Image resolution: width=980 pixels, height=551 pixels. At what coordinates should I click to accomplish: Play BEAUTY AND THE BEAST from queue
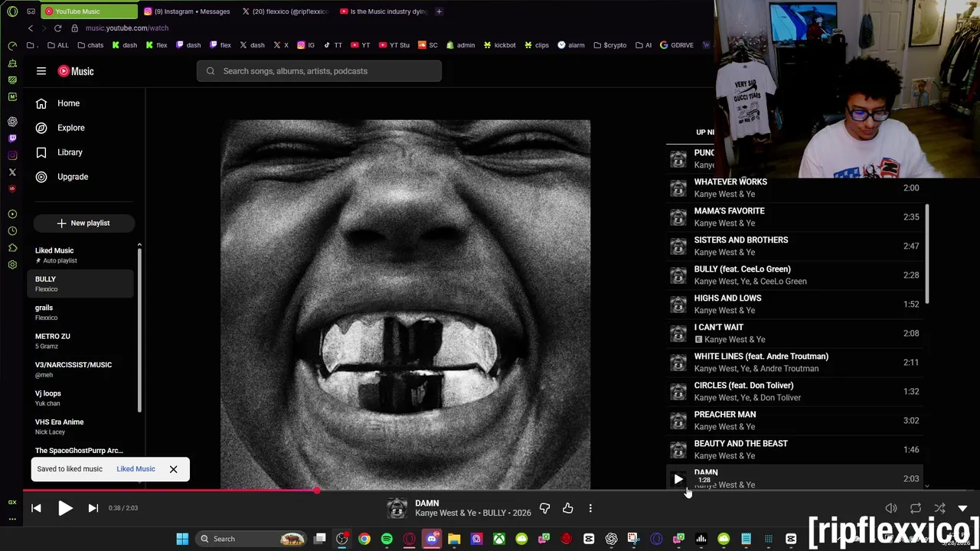794,450
